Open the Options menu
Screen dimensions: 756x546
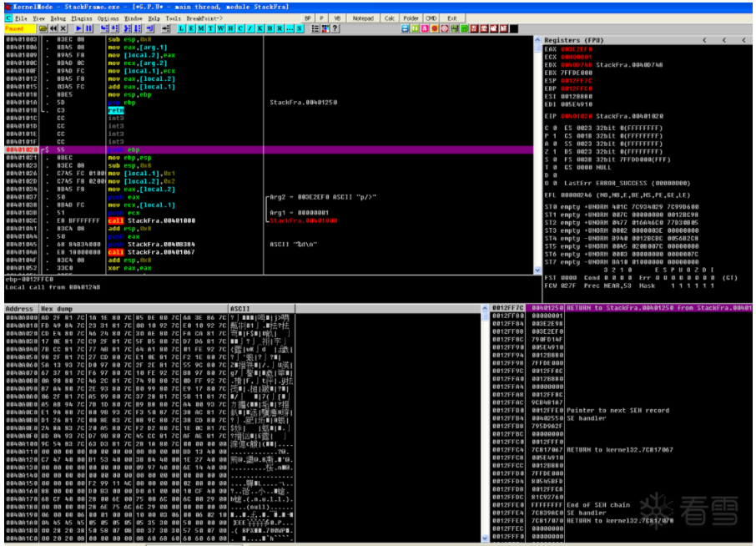click(108, 18)
